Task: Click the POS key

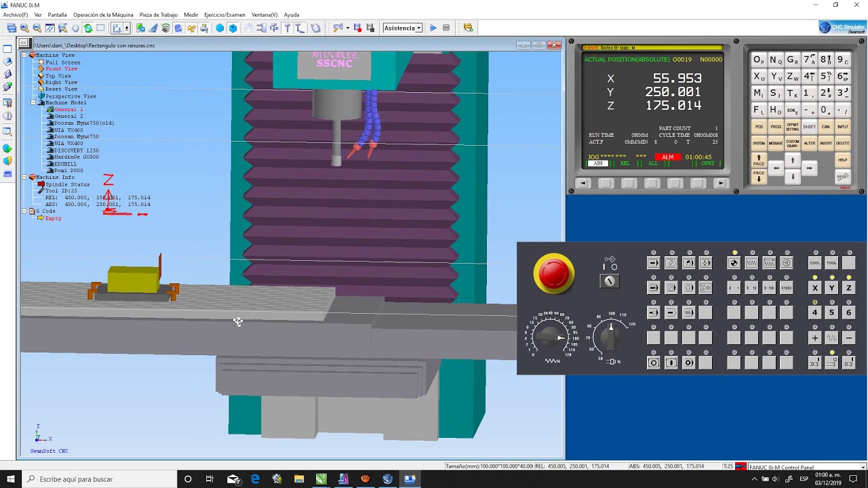Action: click(x=759, y=127)
